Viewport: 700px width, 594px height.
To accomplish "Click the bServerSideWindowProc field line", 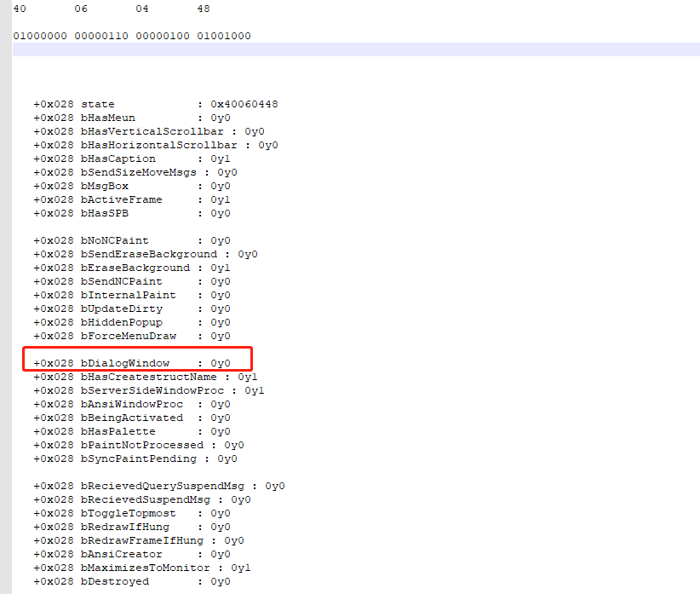I will click(149, 391).
